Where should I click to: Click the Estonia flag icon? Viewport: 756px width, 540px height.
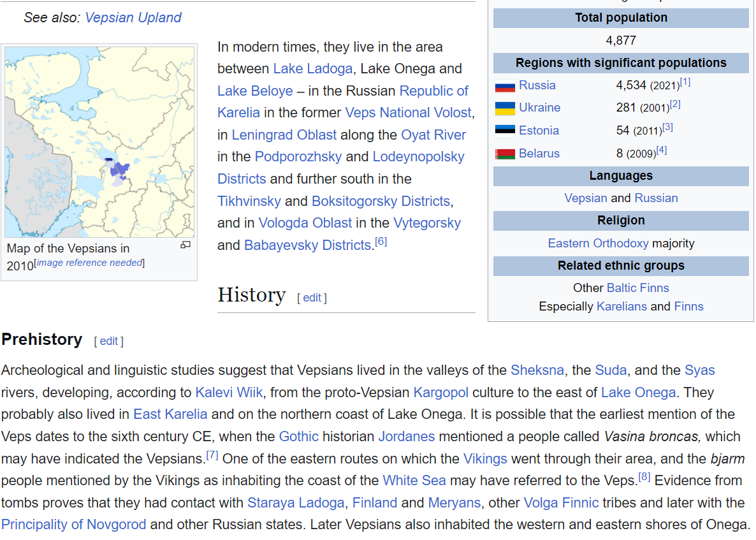(x=505, y=131)
